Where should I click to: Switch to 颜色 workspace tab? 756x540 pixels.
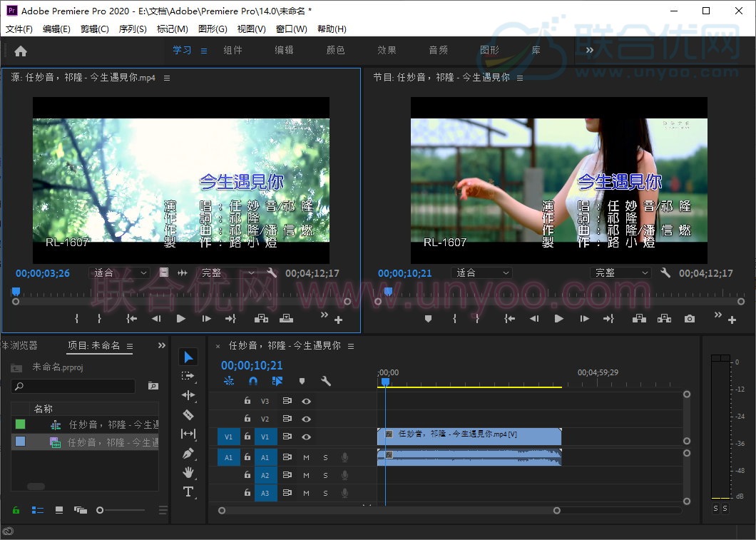point(336,50)
